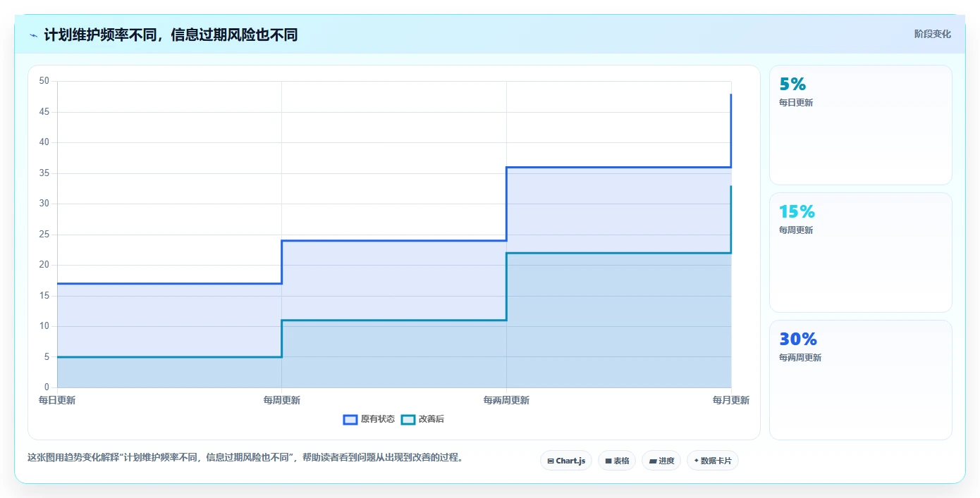The width and height of the screenshot is (980, 498).
Task: Click the 阶段变化 label in header
Action: [933, 34]
